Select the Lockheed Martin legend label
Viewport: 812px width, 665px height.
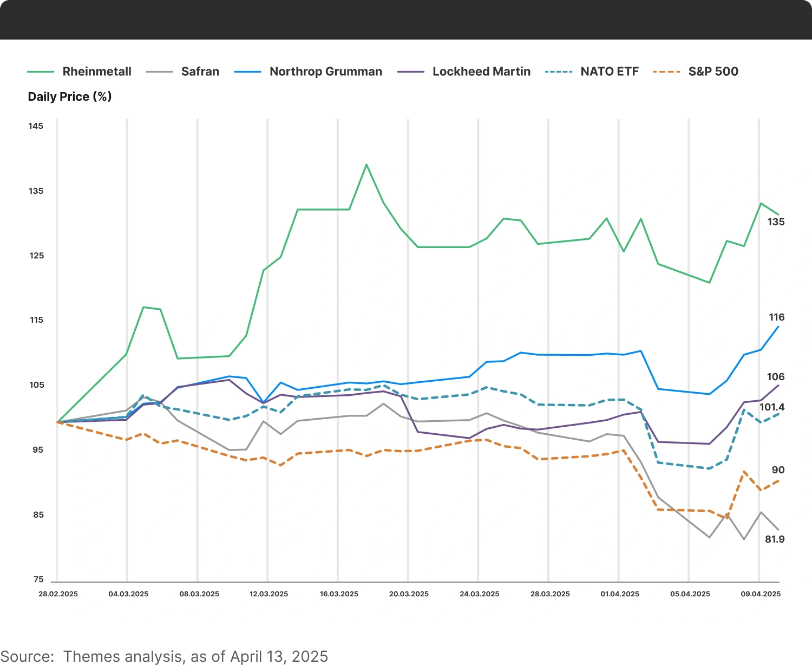(x=481, y=71)
